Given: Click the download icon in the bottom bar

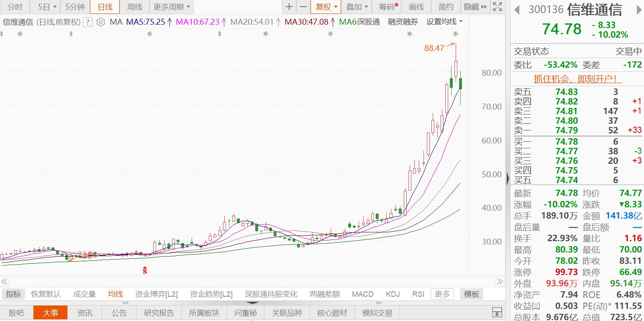Looking at the screenshot, I should click(x=497, y=312).
